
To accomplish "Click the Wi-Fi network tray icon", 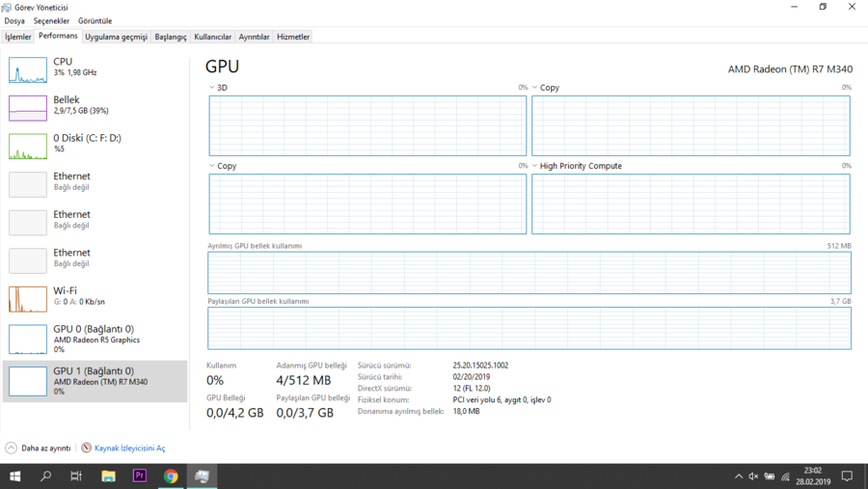I will tap(785, 476).
